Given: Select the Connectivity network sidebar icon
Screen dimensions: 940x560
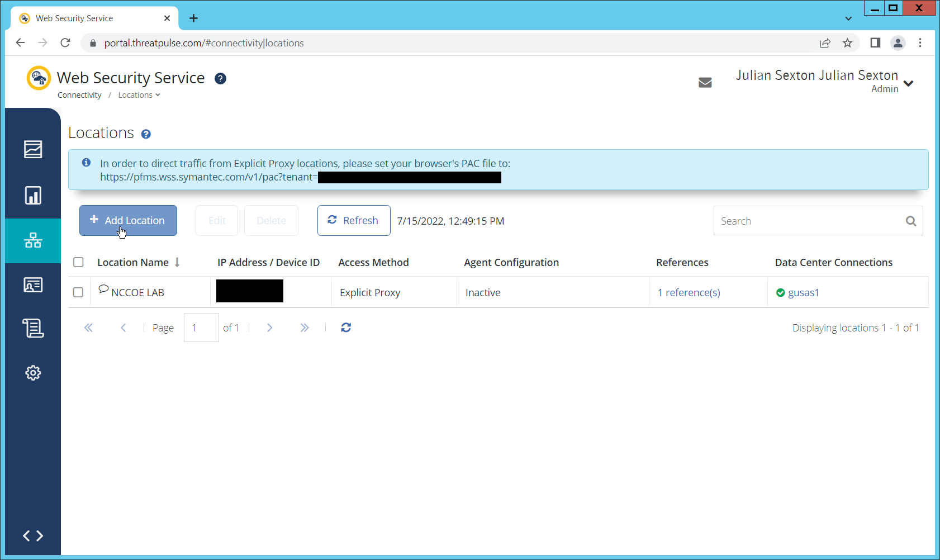Looking at the screenshot, I should pos(33,240).
